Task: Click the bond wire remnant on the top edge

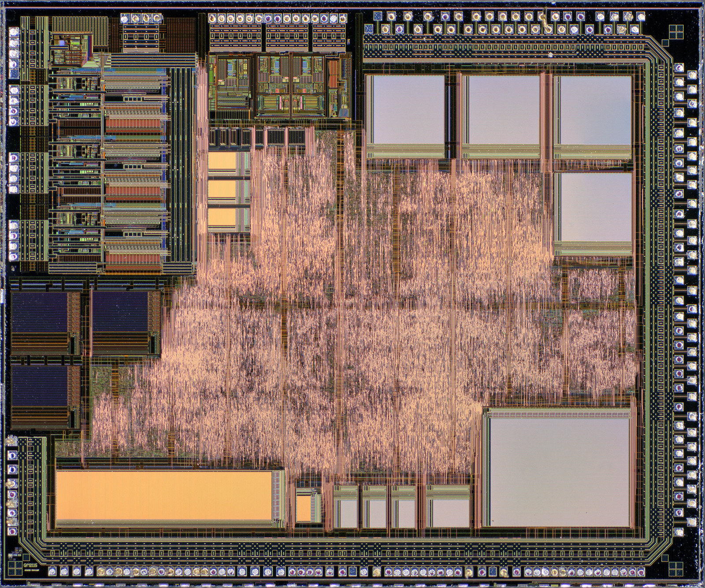Action: 545,20
